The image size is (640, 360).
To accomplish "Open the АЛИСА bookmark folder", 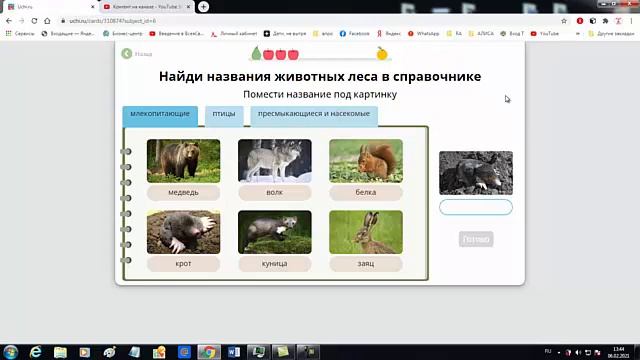I will click(481, 33).
